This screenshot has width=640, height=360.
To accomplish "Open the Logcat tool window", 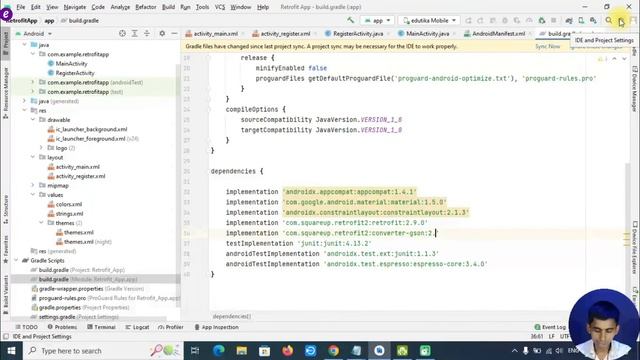I will 137,327.
